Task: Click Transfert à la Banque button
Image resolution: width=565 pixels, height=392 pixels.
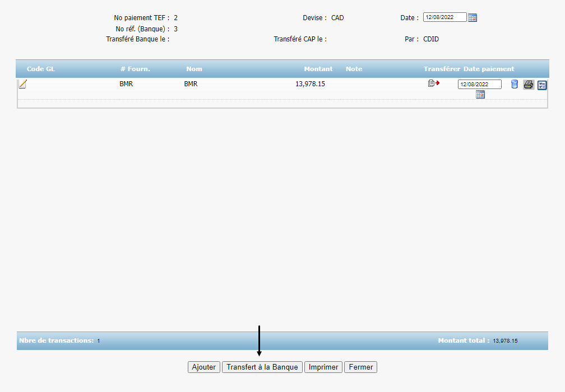Action: tap(262, 367)
